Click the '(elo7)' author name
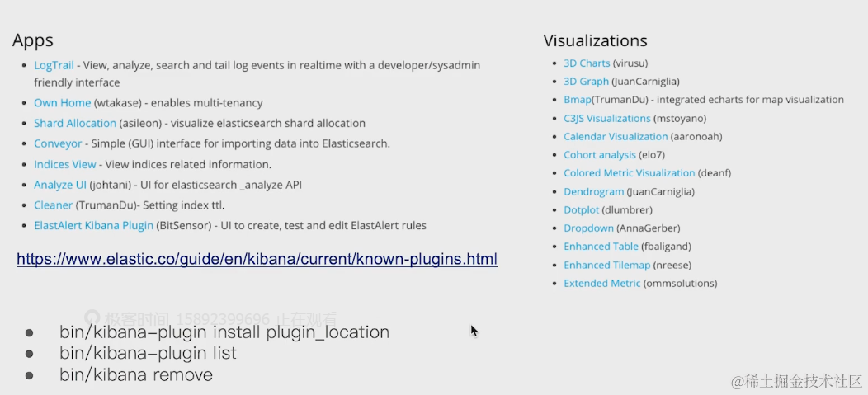This screenshot has height=395, width=868. 652,155
